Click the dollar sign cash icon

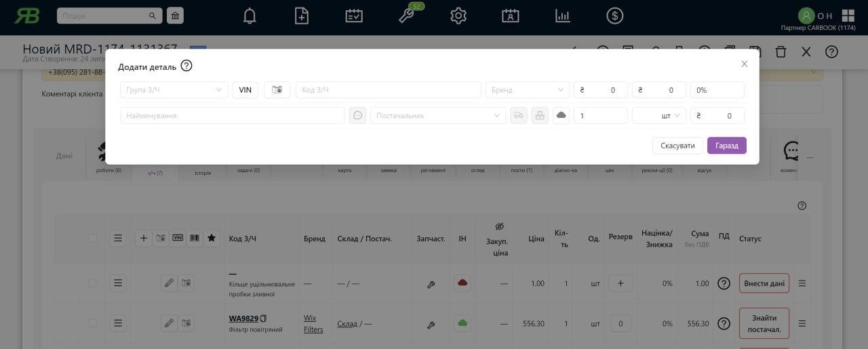614,16
